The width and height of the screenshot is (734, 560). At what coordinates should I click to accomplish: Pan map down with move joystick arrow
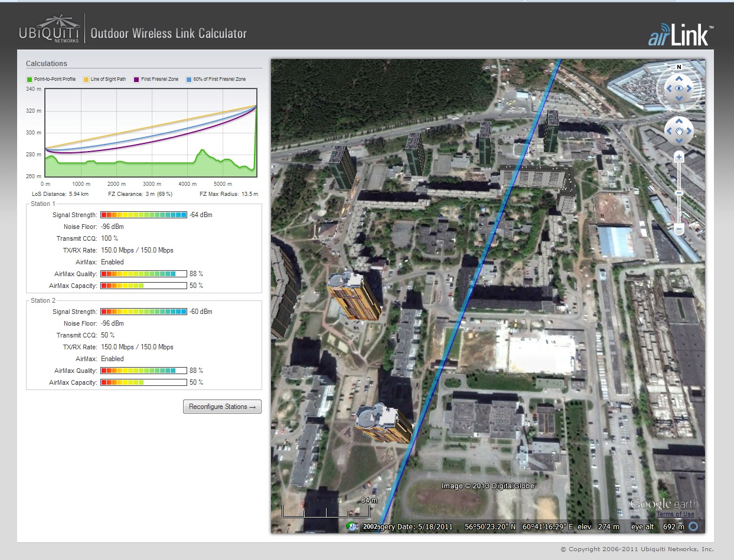coord(679,141)
